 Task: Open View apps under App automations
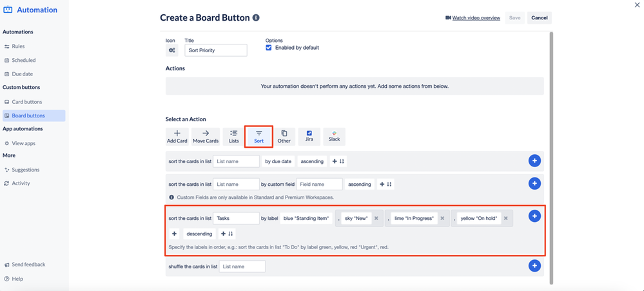pyautogui.click(x=23, y=143)
